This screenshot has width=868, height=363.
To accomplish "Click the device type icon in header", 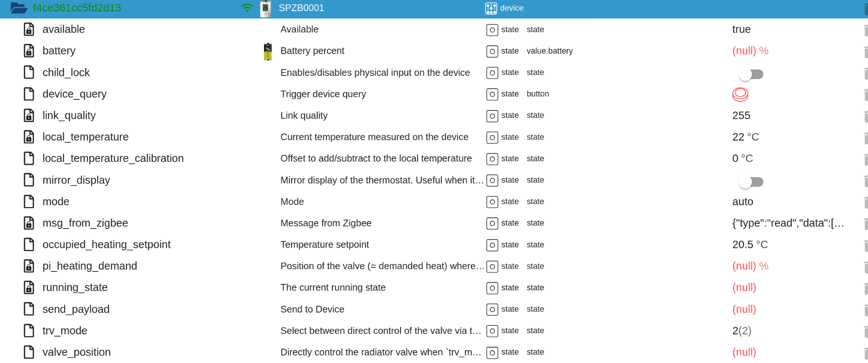I will pos(491,8).
